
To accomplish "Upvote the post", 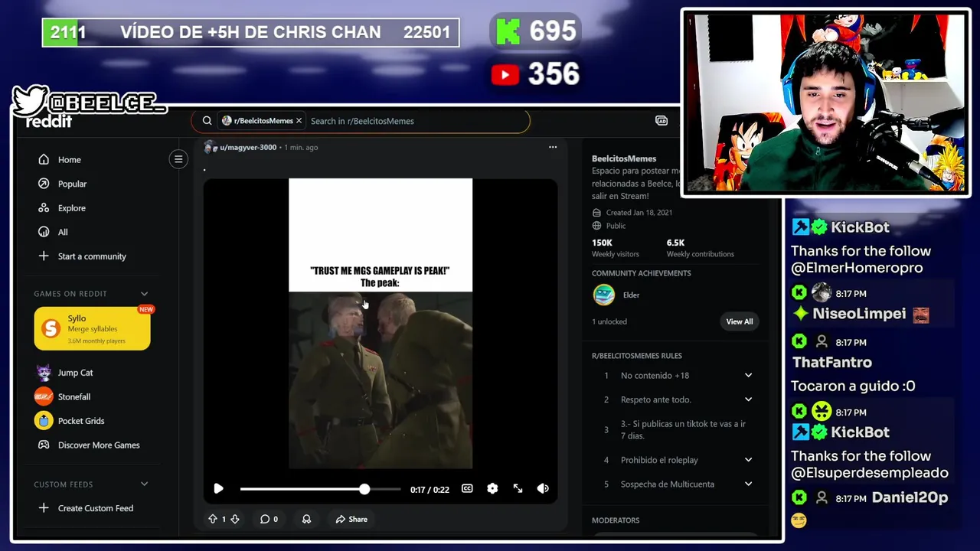I will click(213, 519).
